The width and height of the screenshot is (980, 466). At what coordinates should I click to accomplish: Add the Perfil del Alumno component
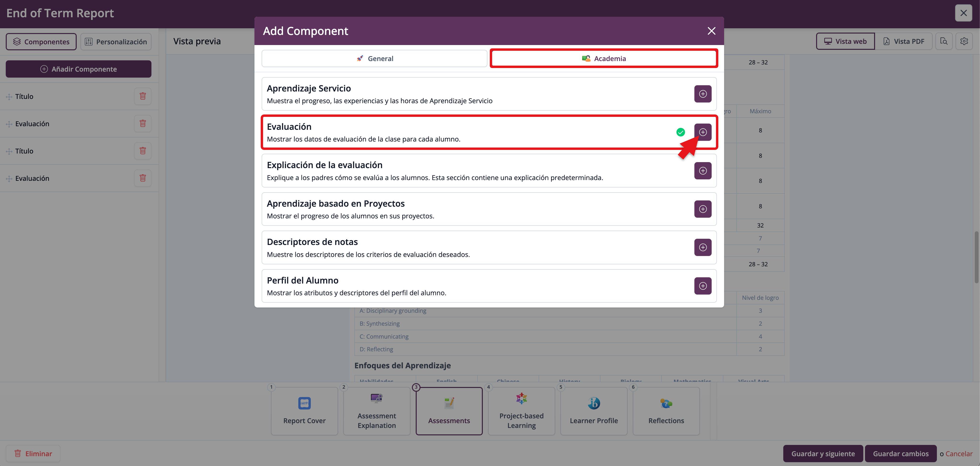point(702,286)
